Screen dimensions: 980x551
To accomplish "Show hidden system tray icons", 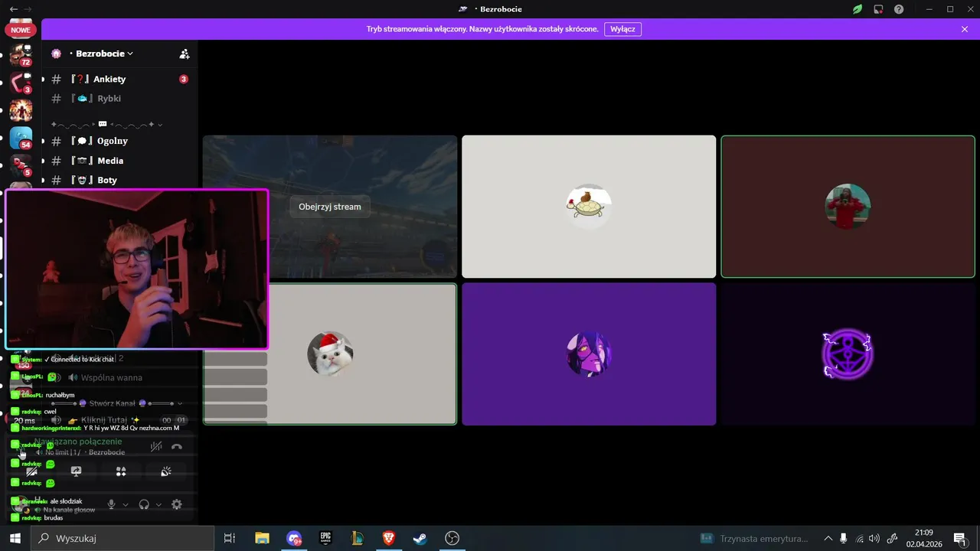I will 828,539.
